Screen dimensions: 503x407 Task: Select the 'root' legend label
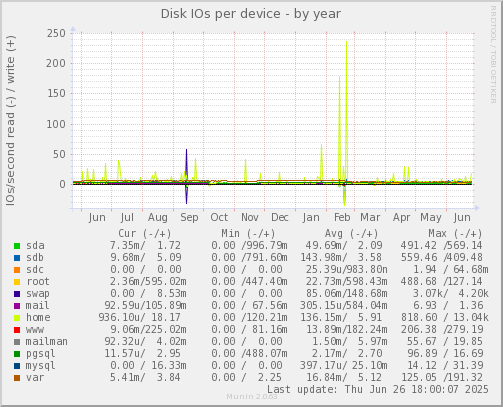38,282
